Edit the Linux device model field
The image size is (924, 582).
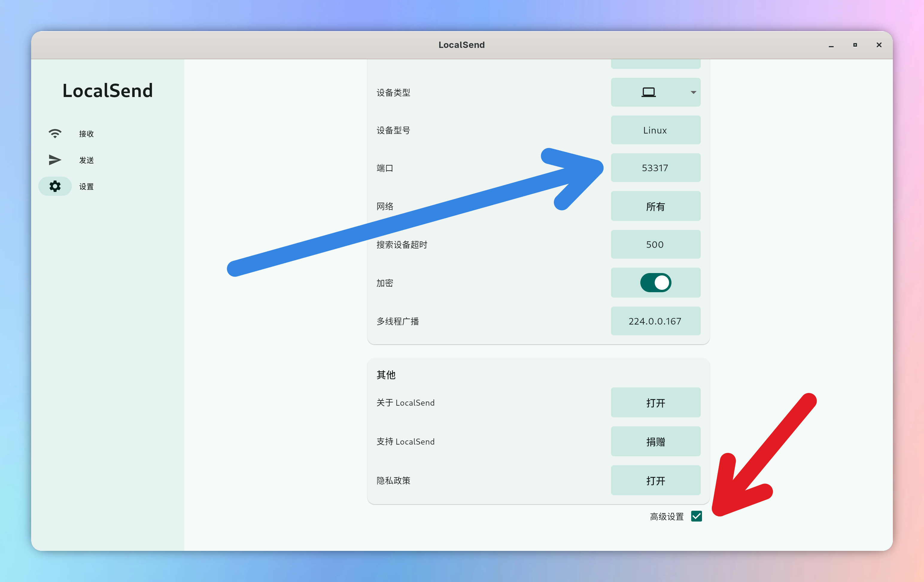(x=655, y=130)
